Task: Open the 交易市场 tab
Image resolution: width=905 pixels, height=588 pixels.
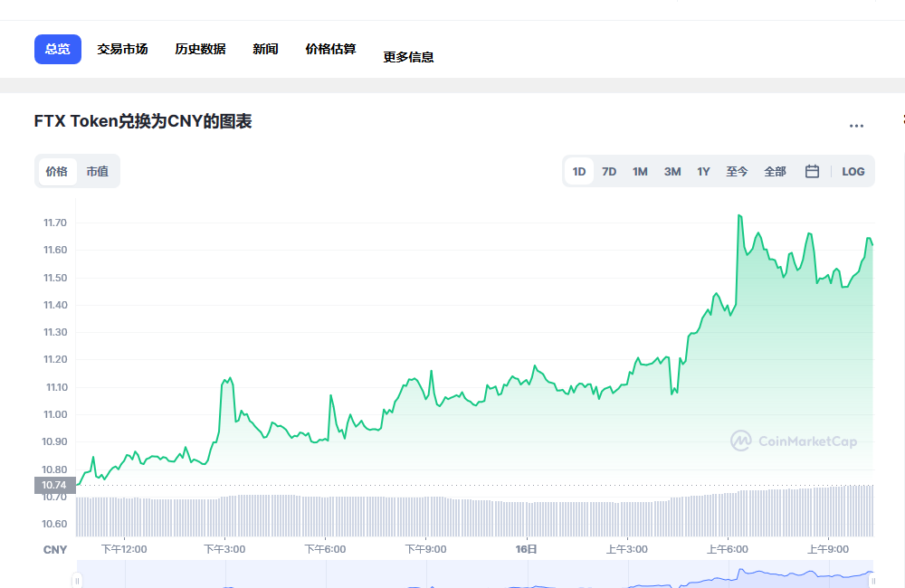Action: point(122,49)
